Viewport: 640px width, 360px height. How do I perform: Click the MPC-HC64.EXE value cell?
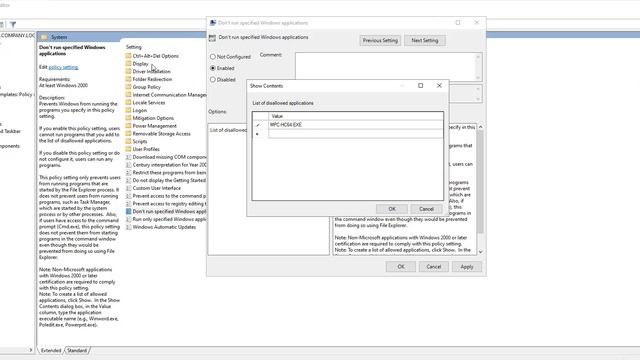[x=356, y=125]
